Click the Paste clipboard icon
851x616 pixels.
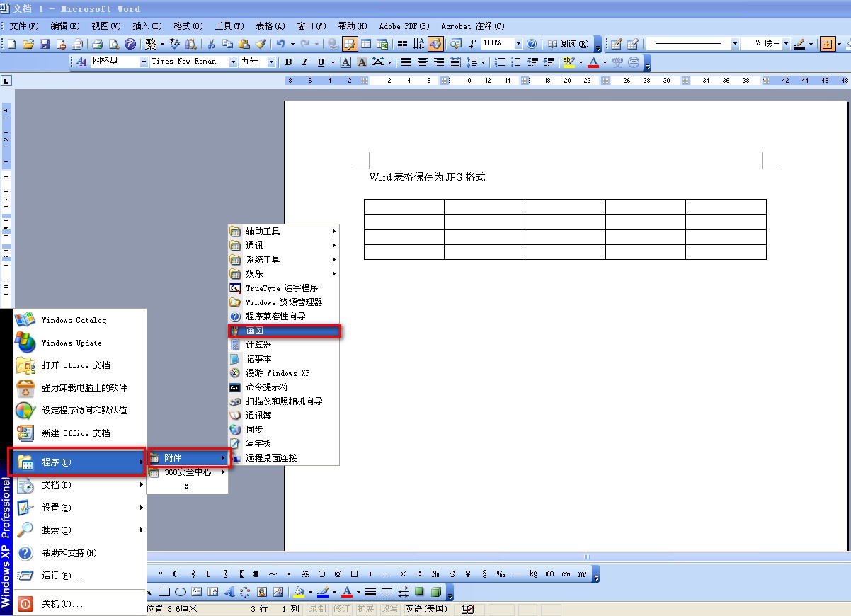[244, 44]
